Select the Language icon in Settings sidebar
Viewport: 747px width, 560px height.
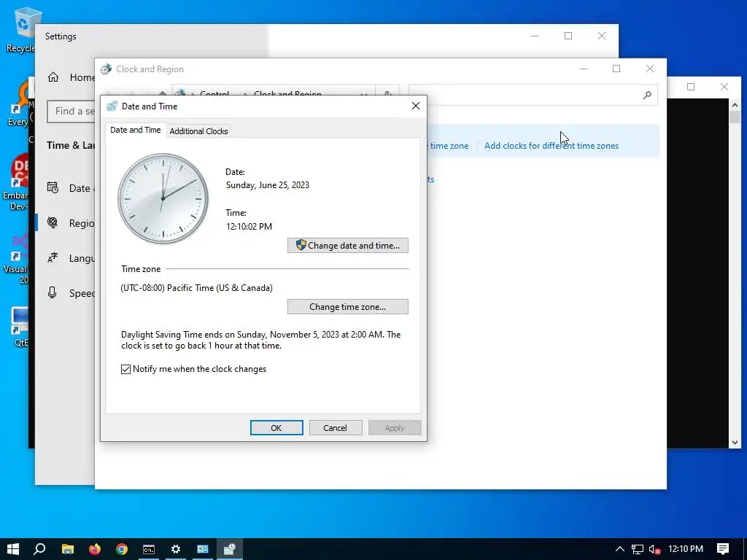pos(53,257)
